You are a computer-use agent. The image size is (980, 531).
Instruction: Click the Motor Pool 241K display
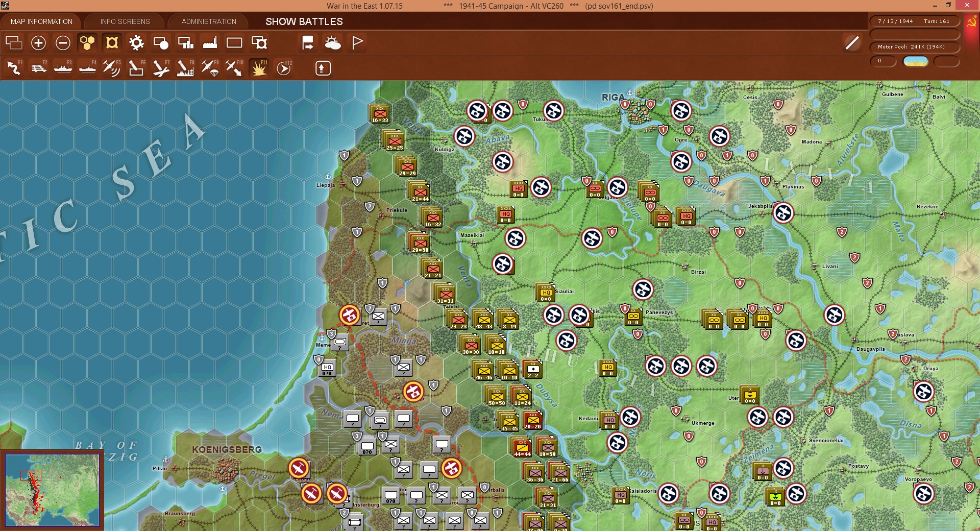pos(914,47)
